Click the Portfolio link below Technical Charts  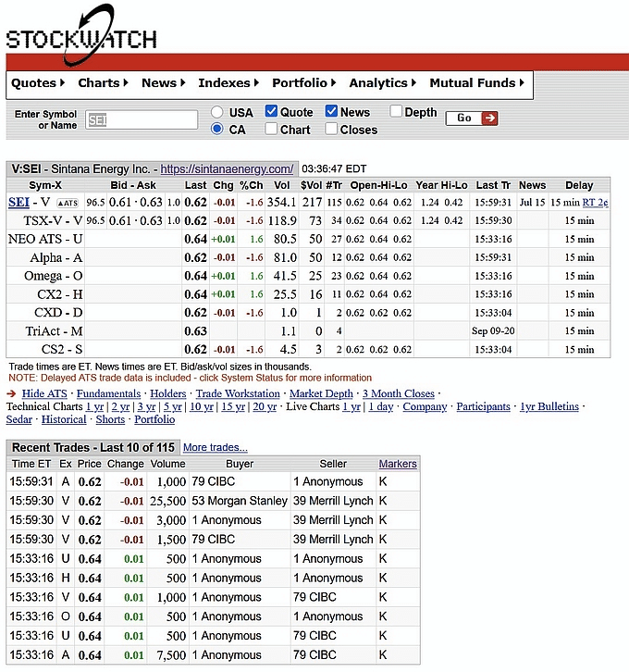[154, 419]
